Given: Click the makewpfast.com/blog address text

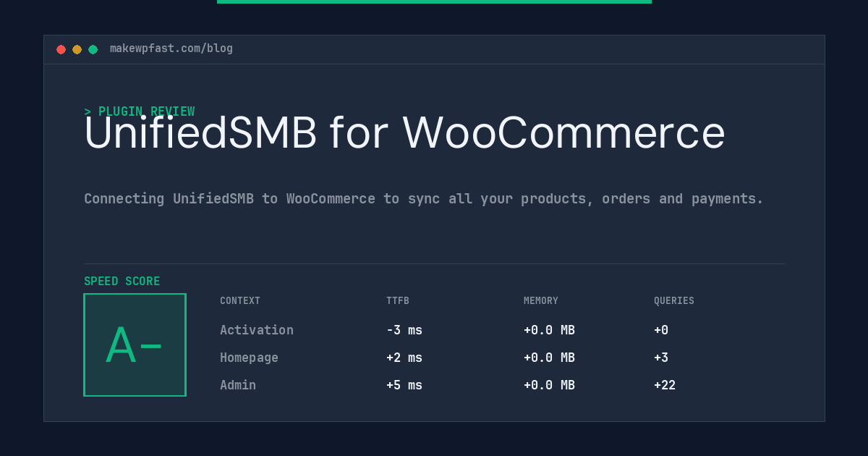Looking at the screenshot, I should [x=171, y=48].
